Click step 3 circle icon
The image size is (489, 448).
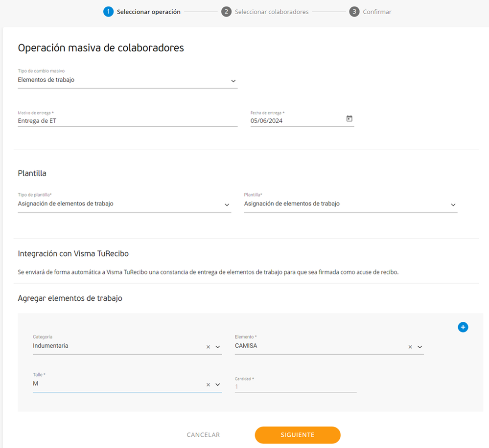pyautogui.click(x=354, y=12)
